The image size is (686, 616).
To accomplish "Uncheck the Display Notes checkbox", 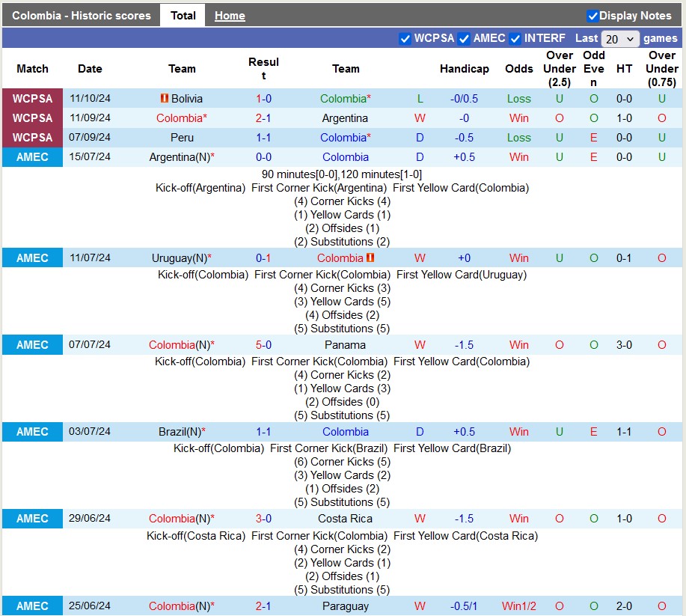I will pyautogui.click(x=592, y=16).
